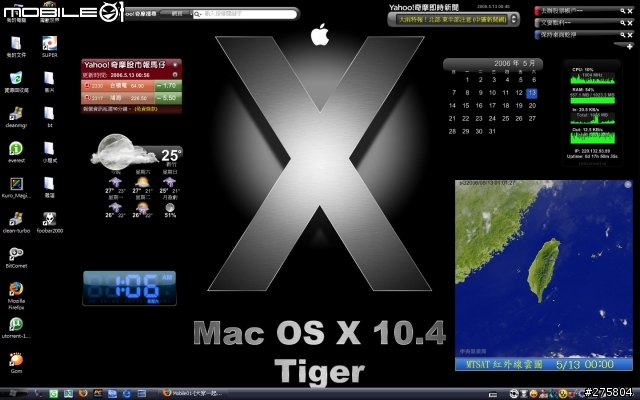Click the -1.70 change value
This screenshot has height=400, width=640.
pyautogui.click(x=168, y=86)
